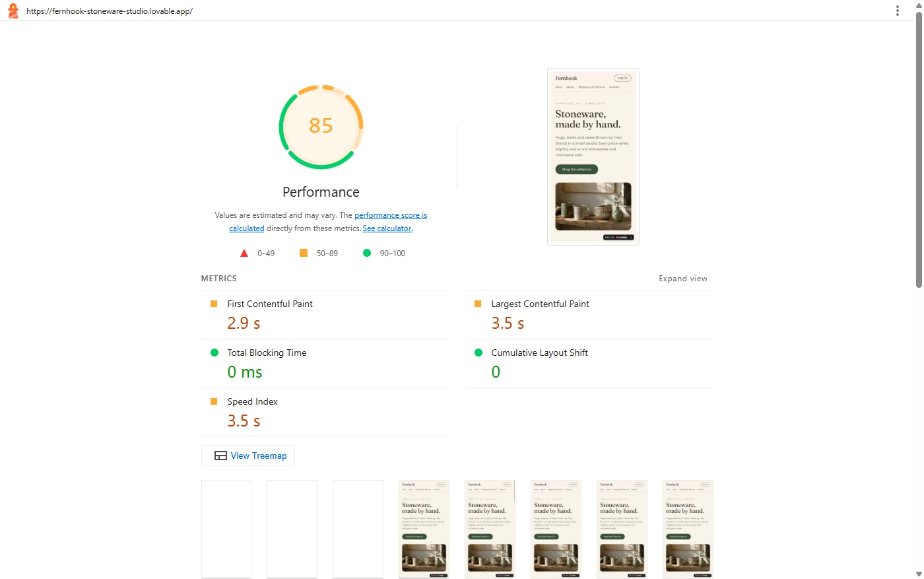Click the 0 ms Total Blocking Time value
The height and width of the screenshot is (579, 924).
tap(245, 372)
